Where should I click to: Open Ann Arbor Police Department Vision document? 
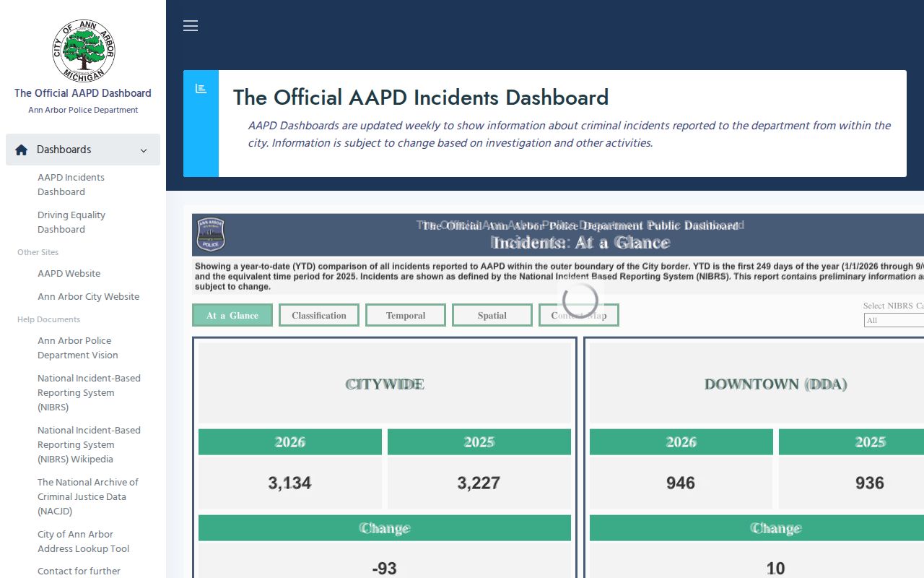point(78,348)
